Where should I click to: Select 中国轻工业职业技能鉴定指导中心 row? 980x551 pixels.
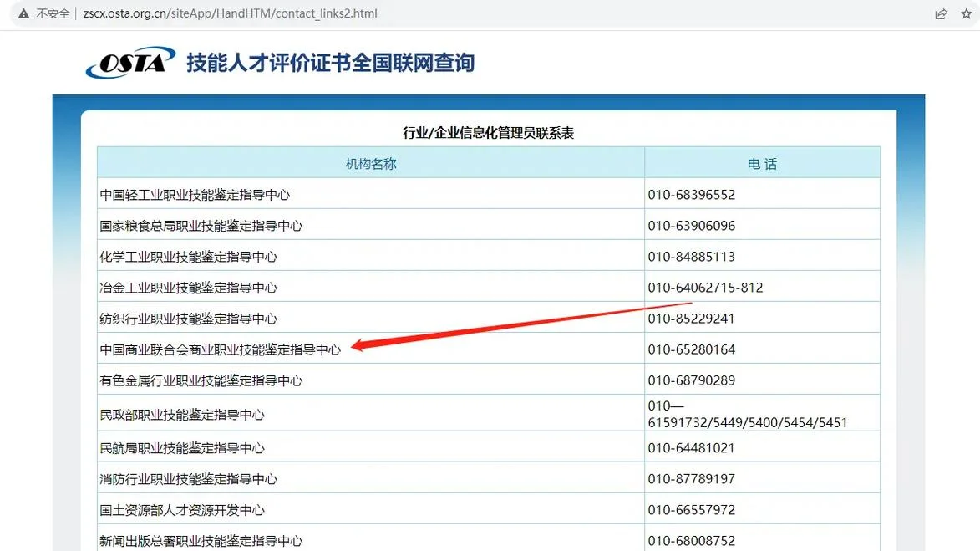coord(489,195)
